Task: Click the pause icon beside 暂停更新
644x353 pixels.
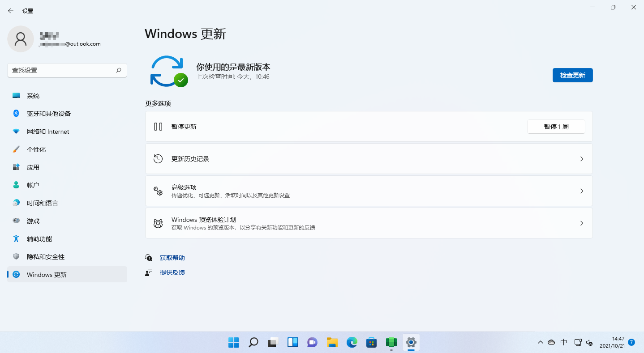Action: (158, 127)
